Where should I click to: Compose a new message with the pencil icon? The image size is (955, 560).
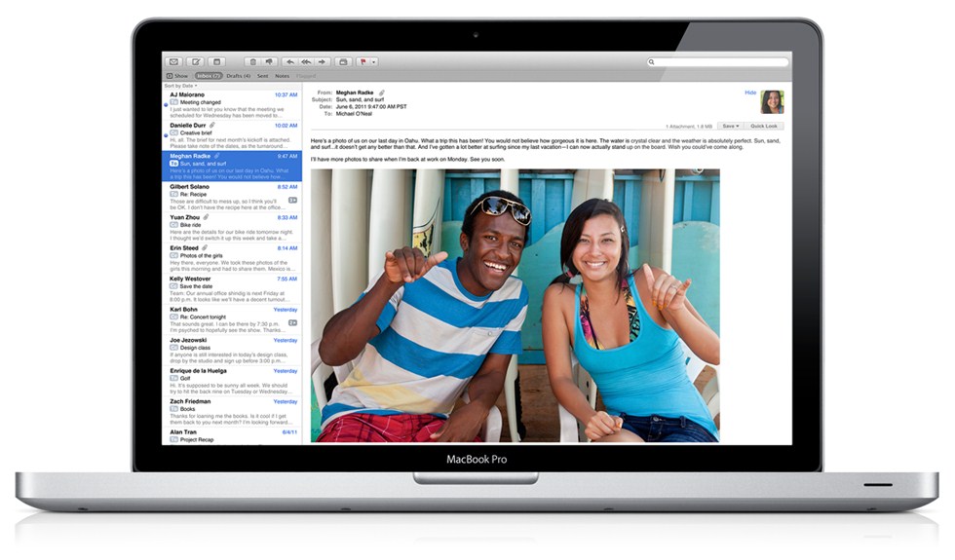point(196,61)
